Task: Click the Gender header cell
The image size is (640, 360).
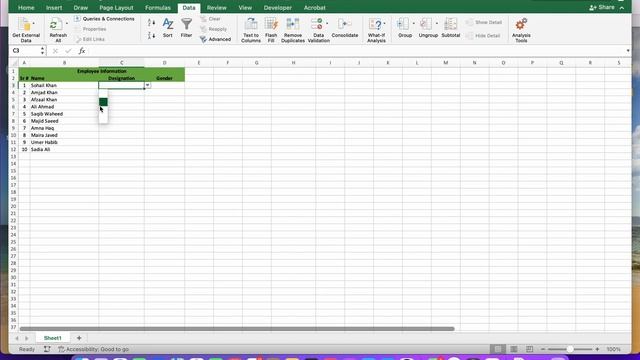Action: 164,78
